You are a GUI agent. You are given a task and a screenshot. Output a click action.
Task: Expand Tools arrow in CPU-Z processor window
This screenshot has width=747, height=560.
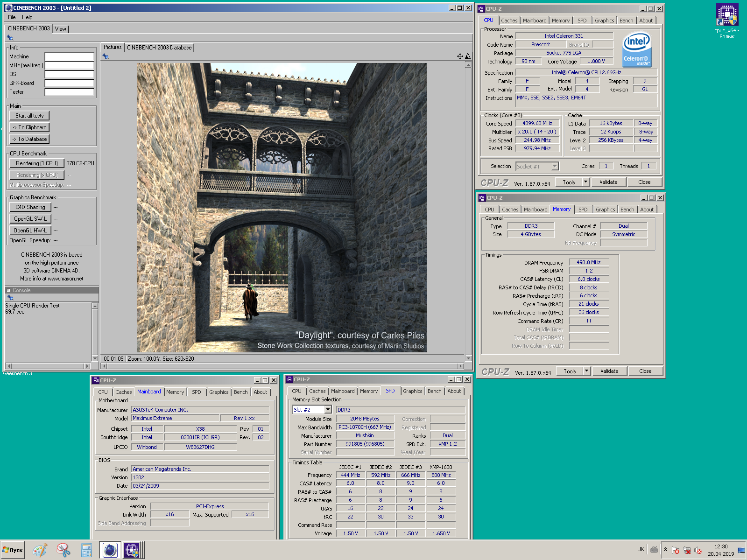[x=586, y=182]
